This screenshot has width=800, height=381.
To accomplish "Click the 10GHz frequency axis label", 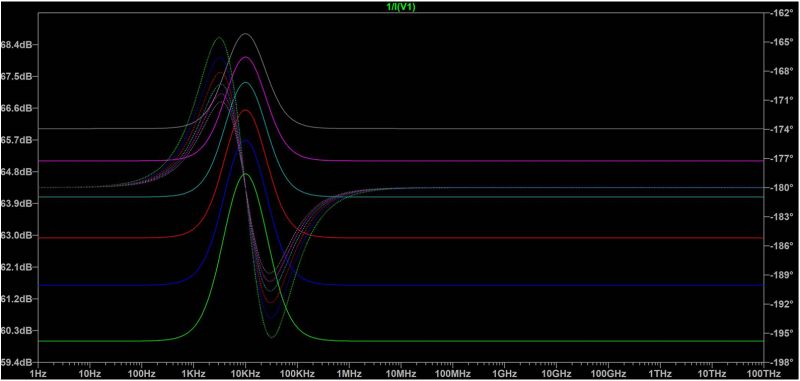I will click(556, 374).
